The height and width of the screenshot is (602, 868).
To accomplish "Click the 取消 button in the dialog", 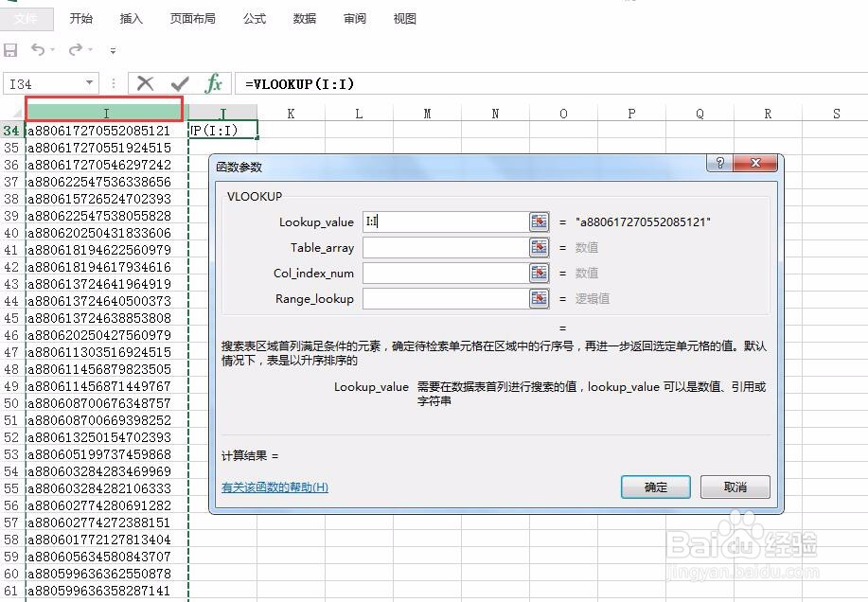I will tap(735, 487).
